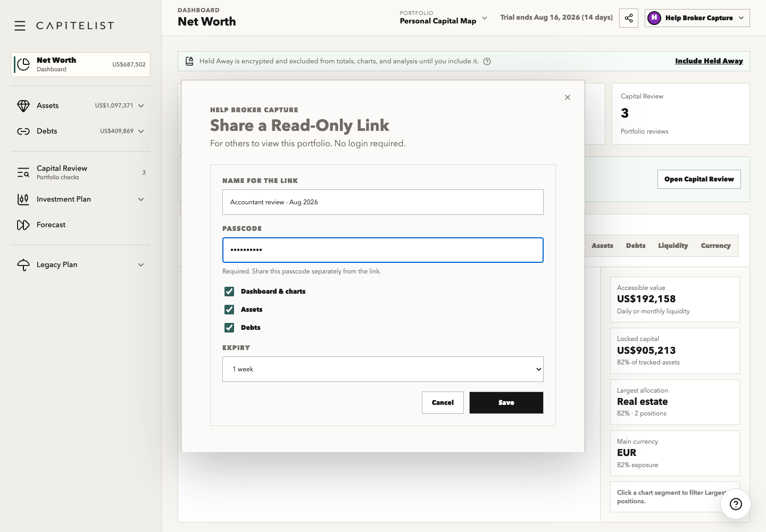Switch to the Debts chart tab
Screen dimensions: 766x532
636,246
